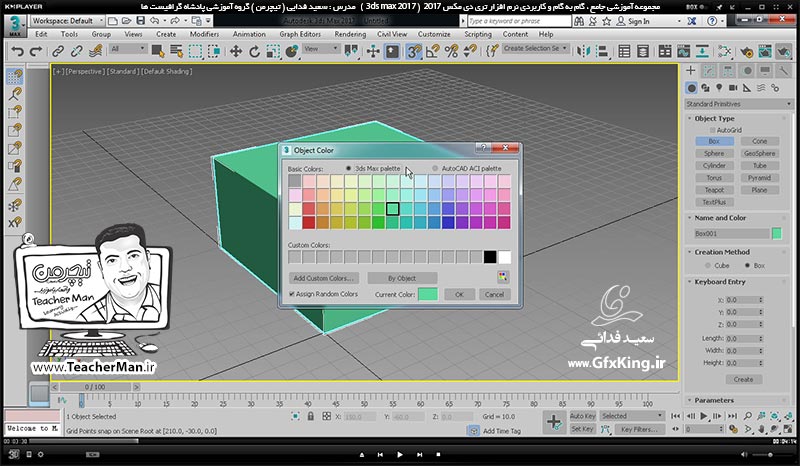Show Geometry category in Create panel
Image resolution: width=800 pixels, height=466 pixels.
tap(691, 88)
